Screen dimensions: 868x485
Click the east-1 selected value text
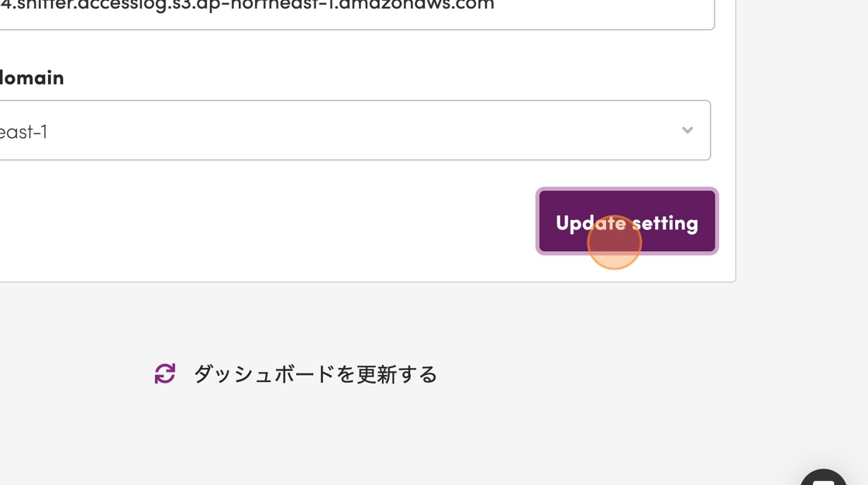(23, 132)
